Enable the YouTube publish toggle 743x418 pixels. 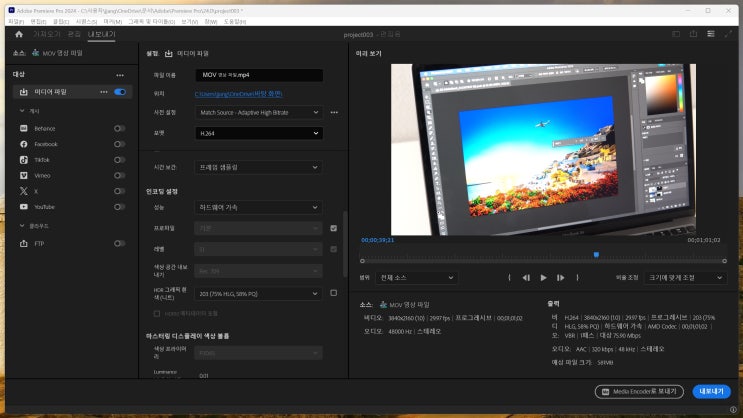(120, 207)
